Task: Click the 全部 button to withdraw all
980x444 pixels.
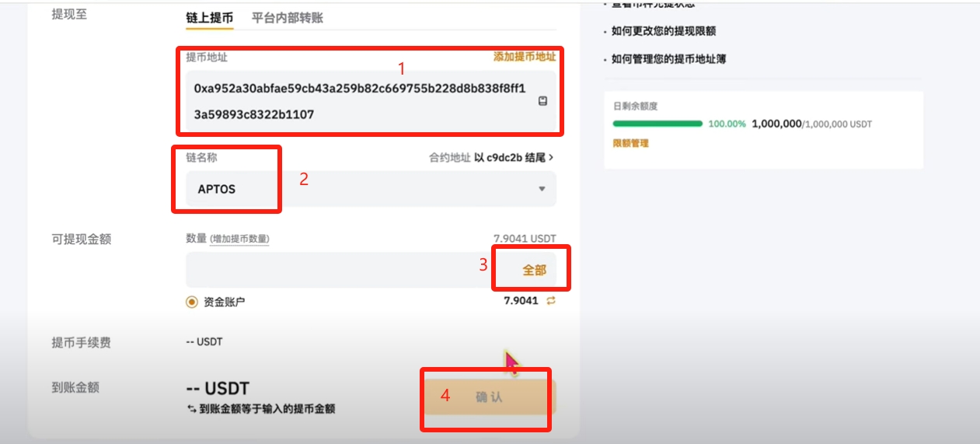Action: (x=534, y=270)
